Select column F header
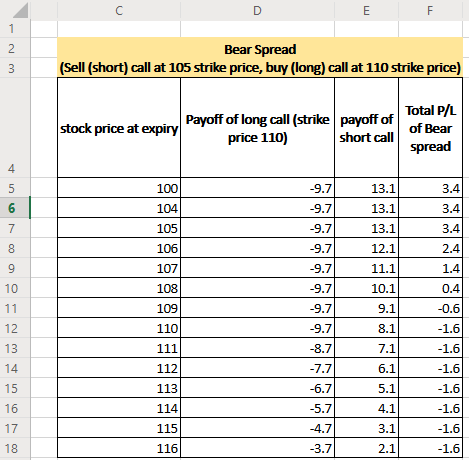This screenshot has height=460, width=469. tap(430, 10)
